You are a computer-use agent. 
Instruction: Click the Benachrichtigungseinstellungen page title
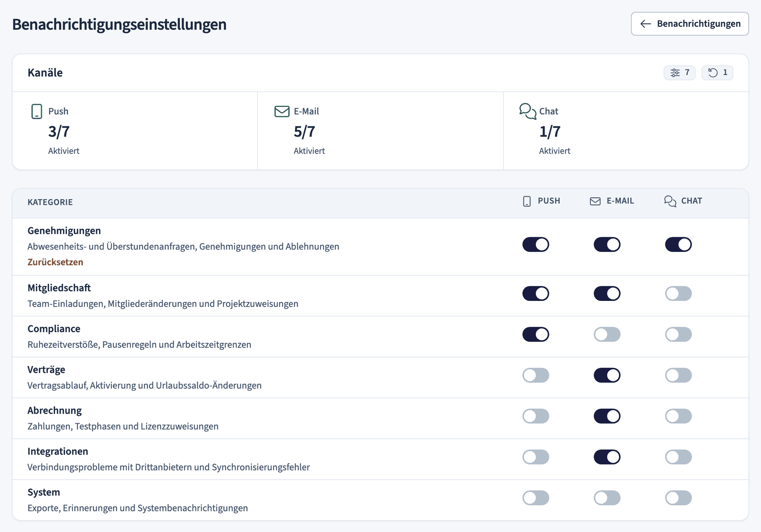tap(119, 24)
